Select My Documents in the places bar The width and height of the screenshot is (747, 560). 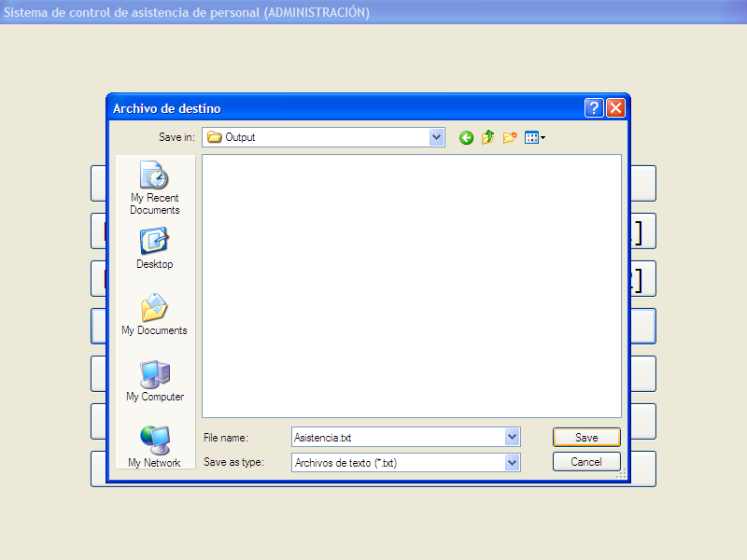(154, 315)
